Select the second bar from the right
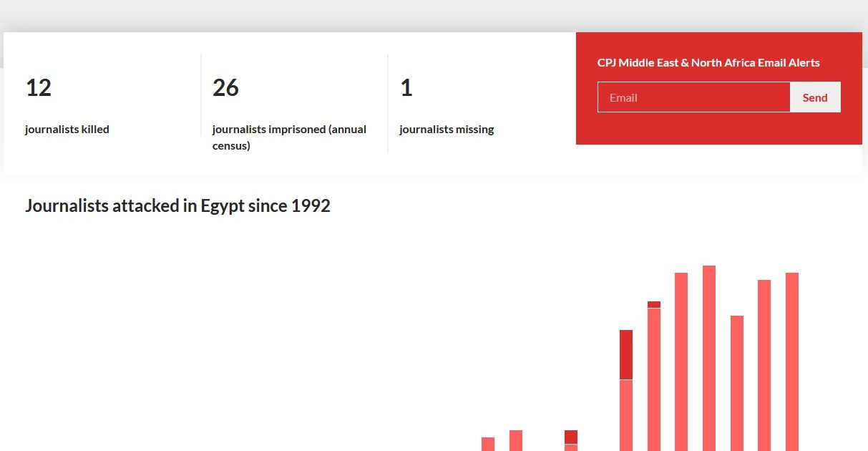The image size is (868, 451). tap(764, 365)
